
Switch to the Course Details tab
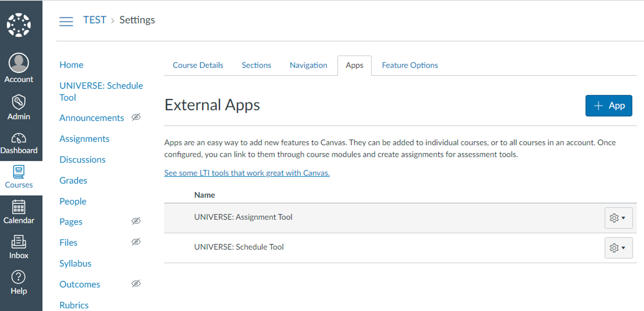(x=198, y=65)
